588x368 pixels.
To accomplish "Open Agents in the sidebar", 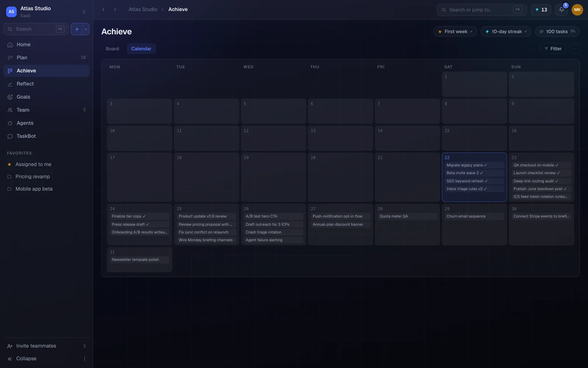I will [46, 123].
